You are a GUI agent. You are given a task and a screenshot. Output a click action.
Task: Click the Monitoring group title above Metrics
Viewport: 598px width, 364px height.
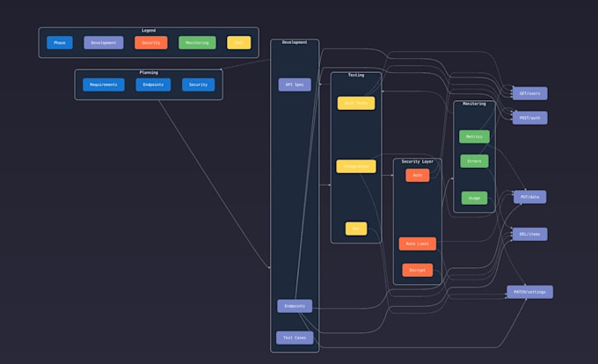click(x=474, y=104)
